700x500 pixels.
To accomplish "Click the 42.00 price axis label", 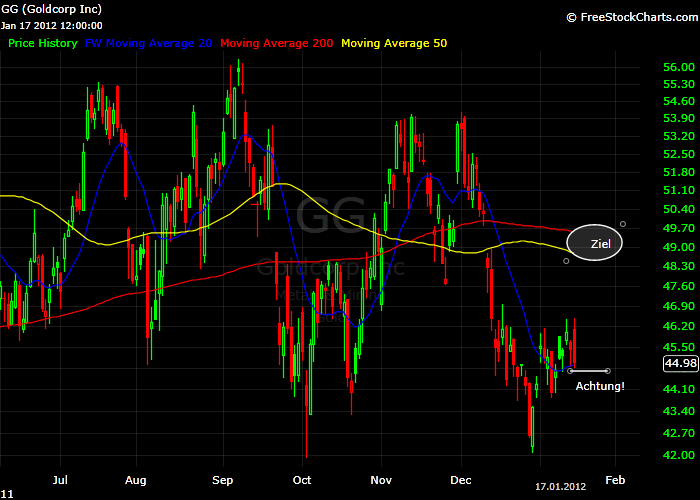I will (x=679, y=455).
